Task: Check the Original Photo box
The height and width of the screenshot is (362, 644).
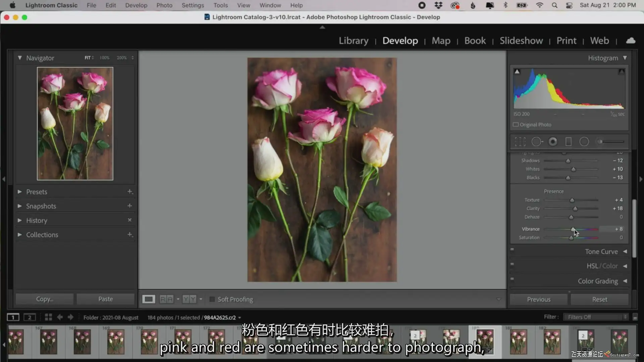Action: pos(516,125)
